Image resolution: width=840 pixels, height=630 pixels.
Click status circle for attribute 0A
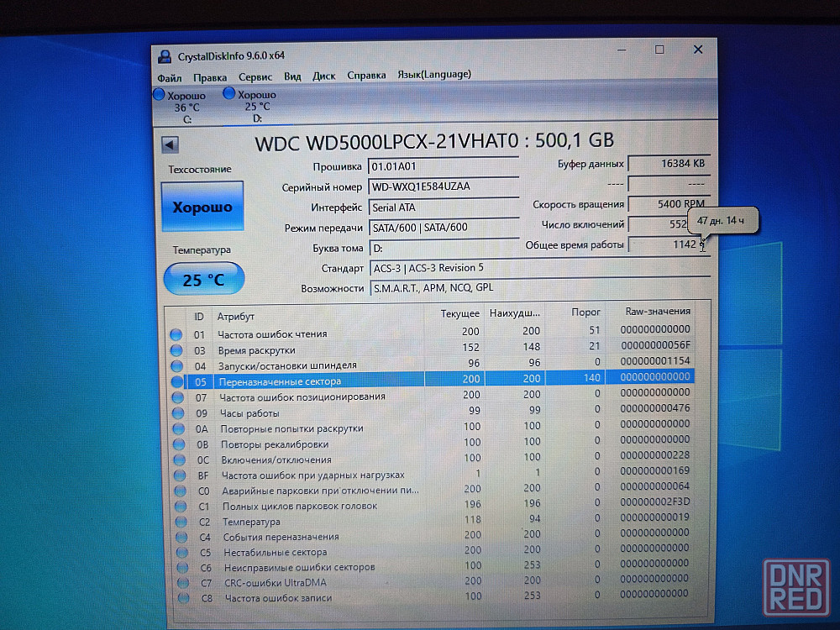click(179, 429)
